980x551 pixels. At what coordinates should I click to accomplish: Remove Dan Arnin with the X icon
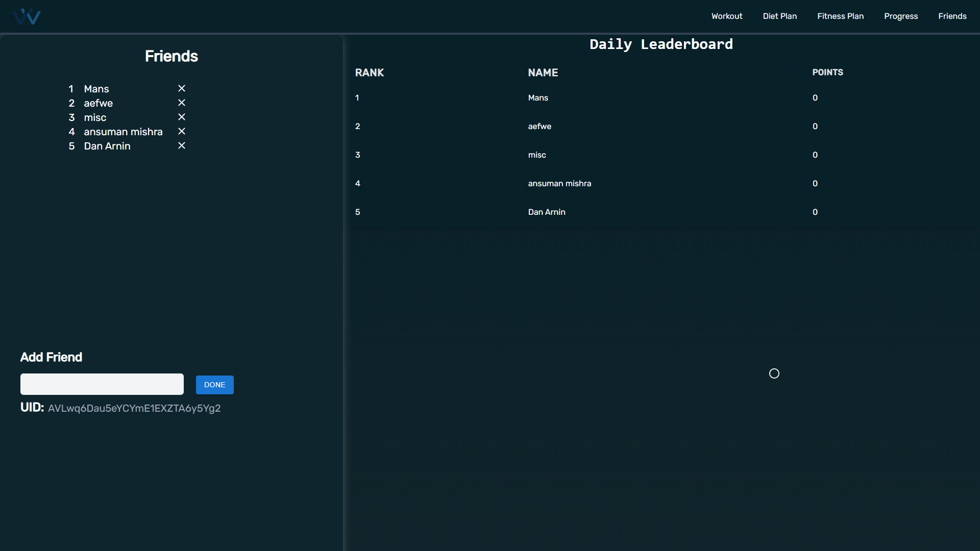coord(181,146)
